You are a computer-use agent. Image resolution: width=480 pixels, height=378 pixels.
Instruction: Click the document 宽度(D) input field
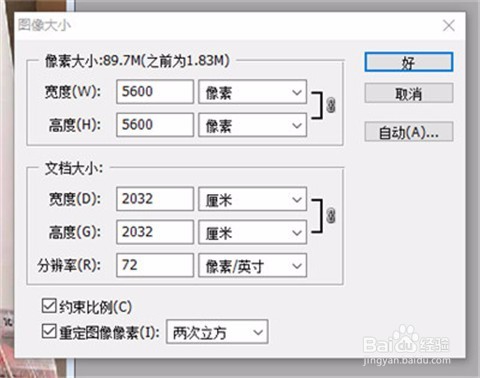tap(155, 199)
